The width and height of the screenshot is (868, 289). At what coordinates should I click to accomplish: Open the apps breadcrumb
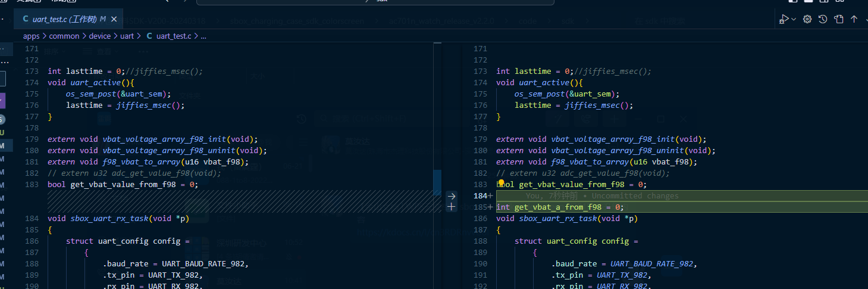click(x=31, y=36)
